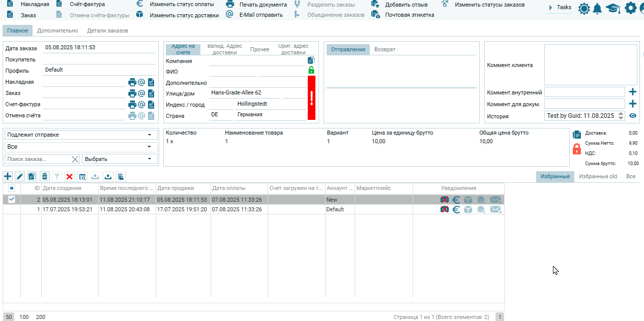This screenshot has width=644, height=321.
Task: Switch to the Детали заказов tab
Action: (107, 30)
